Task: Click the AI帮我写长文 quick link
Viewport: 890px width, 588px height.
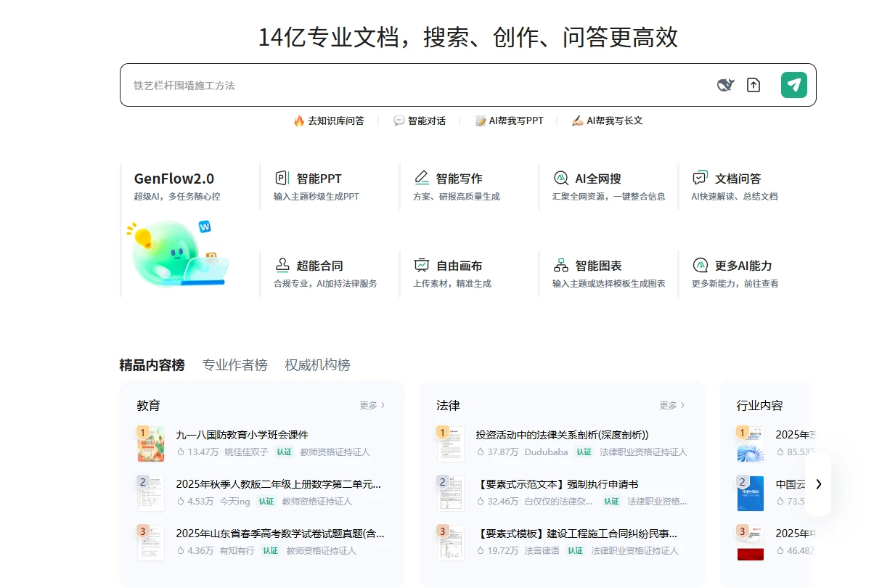Action: (x=608, y=121)
